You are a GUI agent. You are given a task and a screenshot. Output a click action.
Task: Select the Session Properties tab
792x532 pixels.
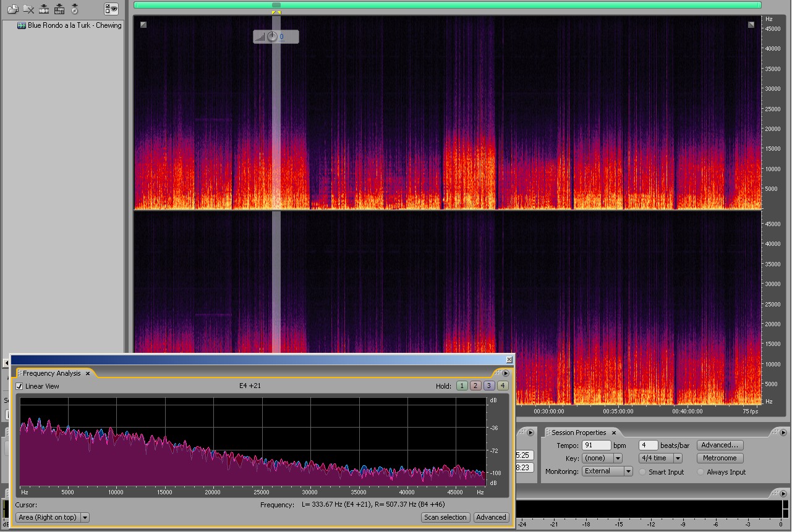[x=579, y=433]
